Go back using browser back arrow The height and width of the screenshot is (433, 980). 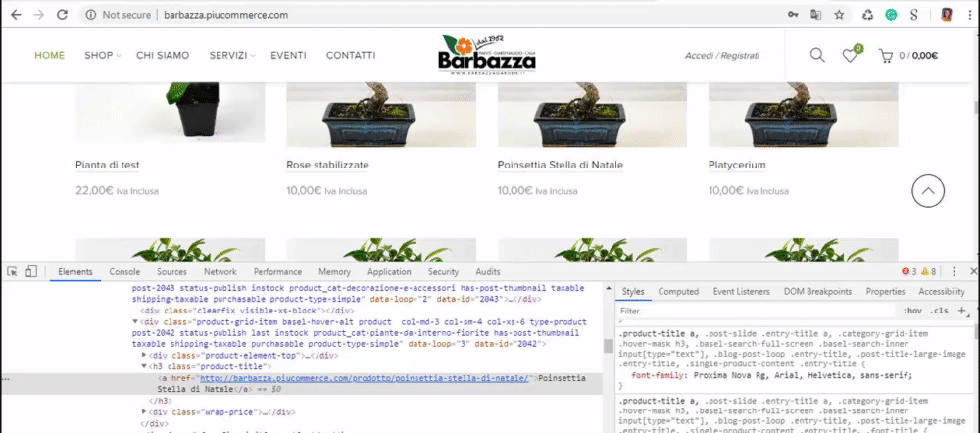16,15
